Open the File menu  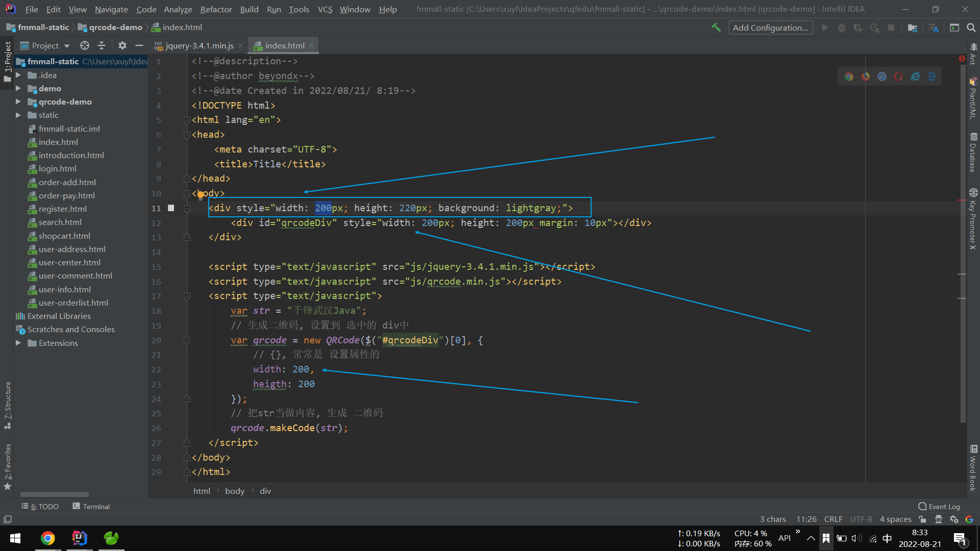tap(32, 9)
